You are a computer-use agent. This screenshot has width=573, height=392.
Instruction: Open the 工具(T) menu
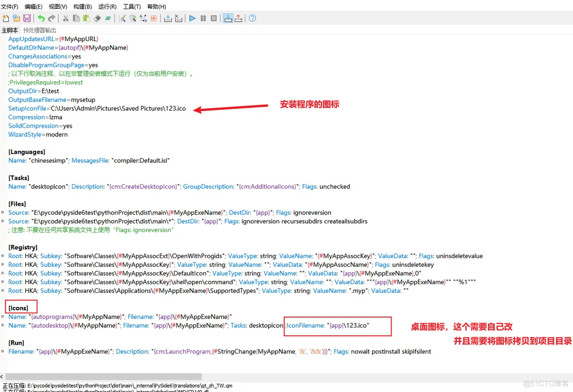tap(132, 7)
